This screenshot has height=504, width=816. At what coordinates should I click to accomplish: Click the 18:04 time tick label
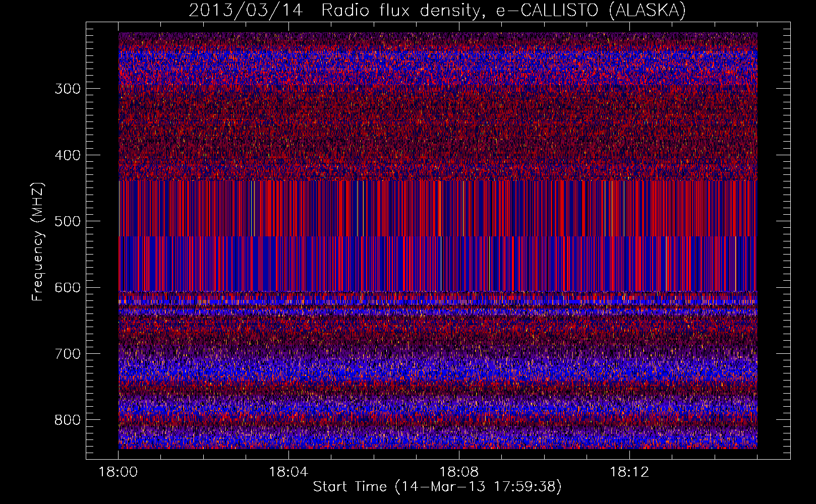click(x=288, y=472)
